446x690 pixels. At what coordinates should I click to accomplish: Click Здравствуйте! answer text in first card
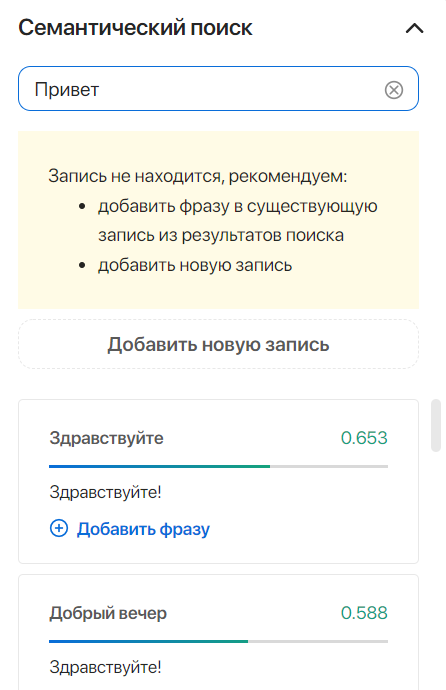pyautogui.click(x=106, y=492)
